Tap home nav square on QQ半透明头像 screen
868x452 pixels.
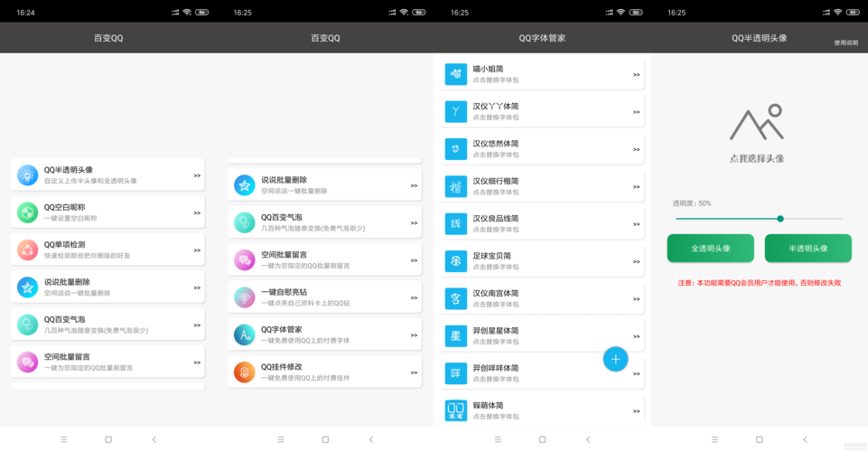759,439
